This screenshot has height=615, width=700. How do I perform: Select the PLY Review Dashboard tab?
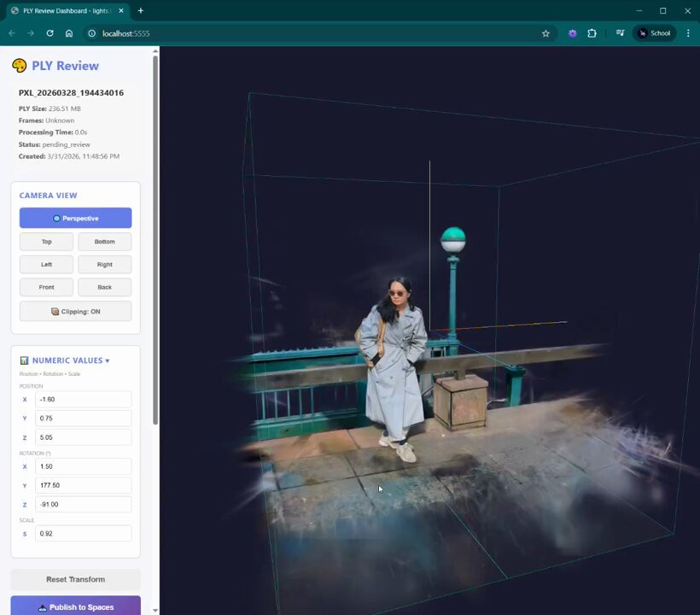64,11
